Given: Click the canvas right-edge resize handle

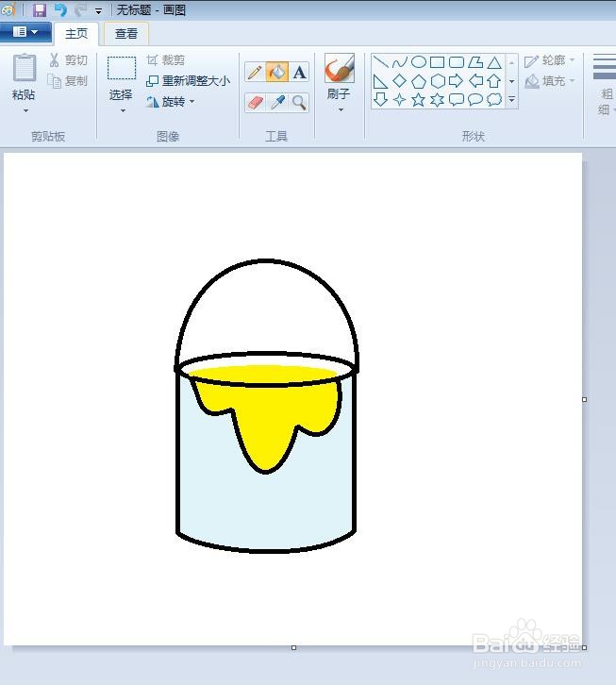Looking at the screenshot, I should pos(585,399).
